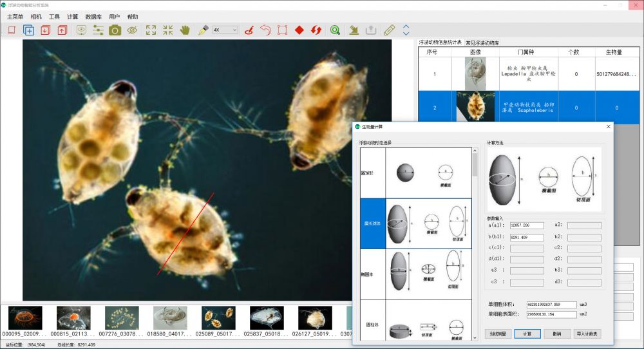Image resolution: width=644 pixels, height=349 pixels.
Task: Toggle the monitor eye preview icon
Action: point(81,30)
